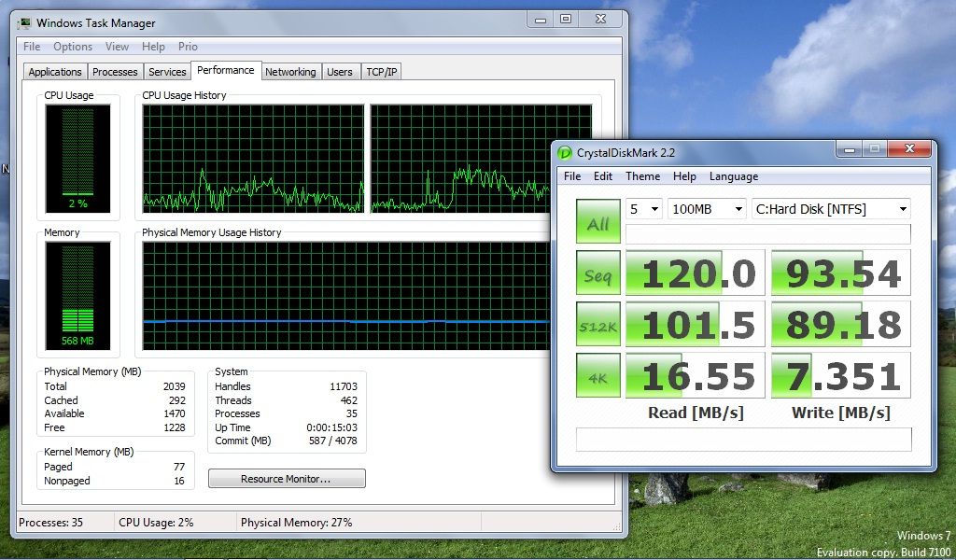Close the Windows Task Manager window

click(600, 20)
